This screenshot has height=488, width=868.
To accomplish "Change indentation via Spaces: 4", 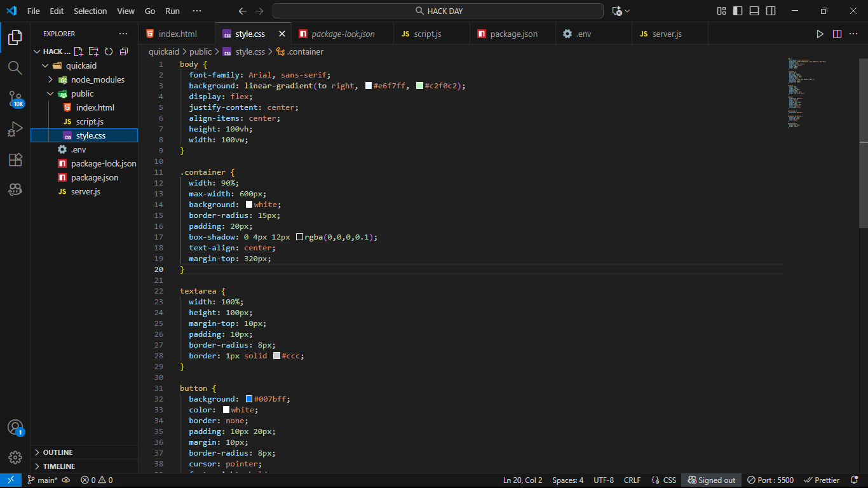I will tap(567, 480).
